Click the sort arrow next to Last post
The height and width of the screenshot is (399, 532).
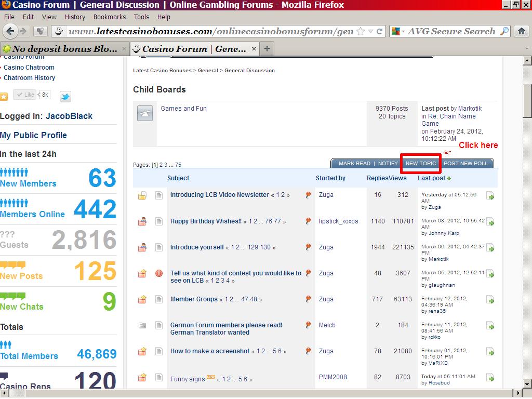449,179
